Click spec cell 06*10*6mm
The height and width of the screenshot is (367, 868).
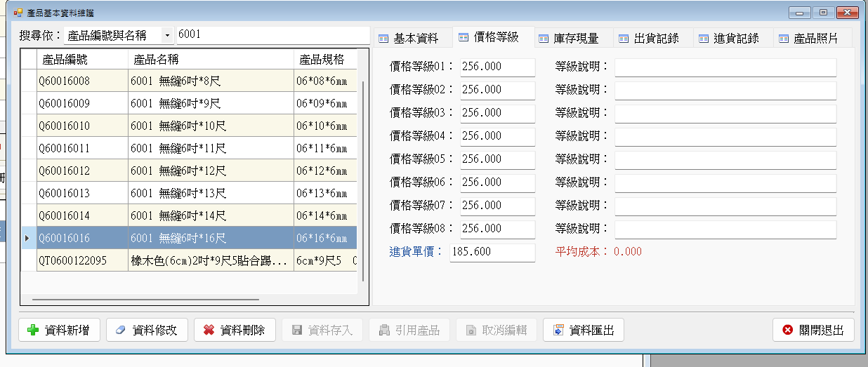[x=325, y=126]
